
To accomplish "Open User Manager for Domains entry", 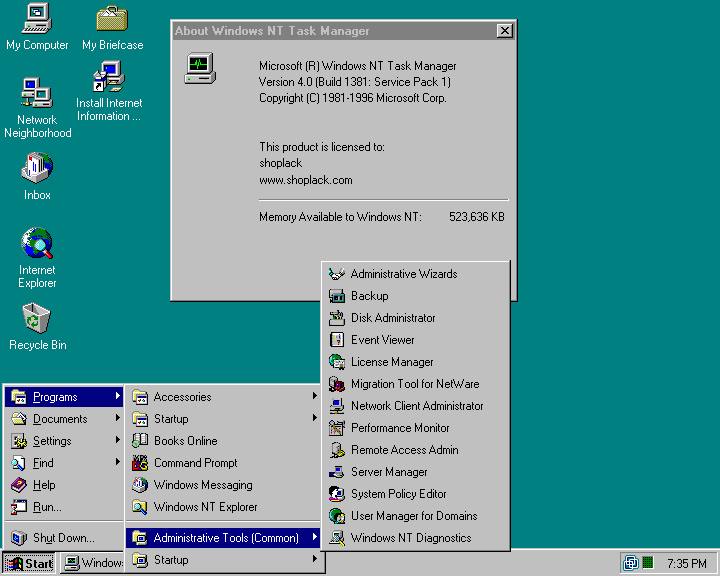I will [x=416, y=516].
